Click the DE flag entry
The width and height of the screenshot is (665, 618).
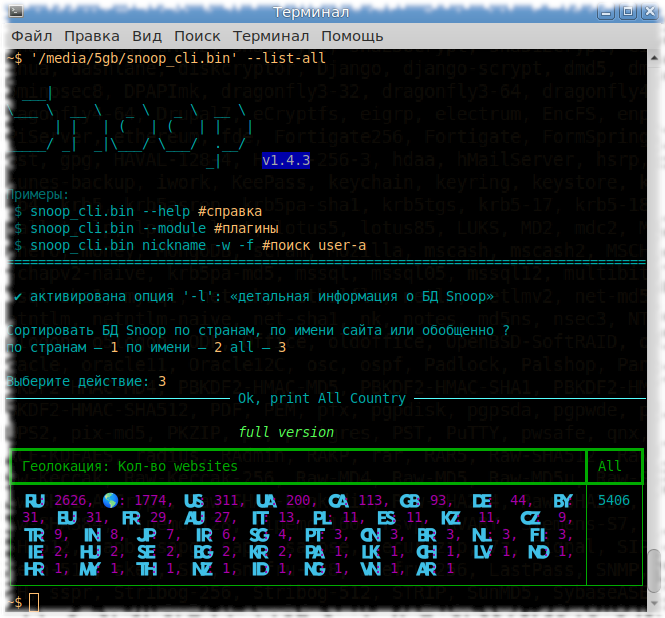[x=482, y=501]
